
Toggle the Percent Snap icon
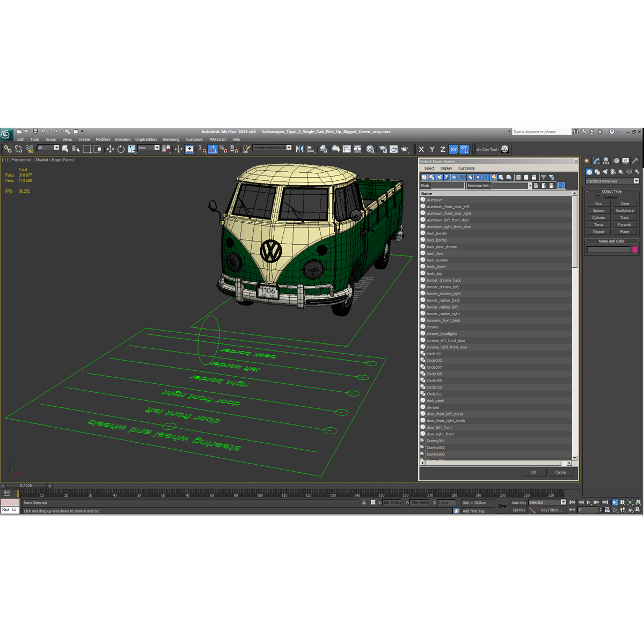[x=223, y=149]
